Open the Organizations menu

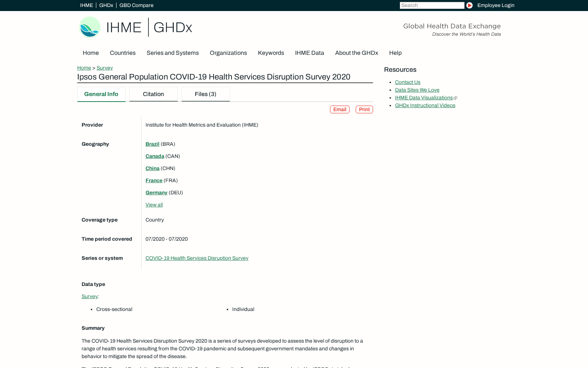228,53
